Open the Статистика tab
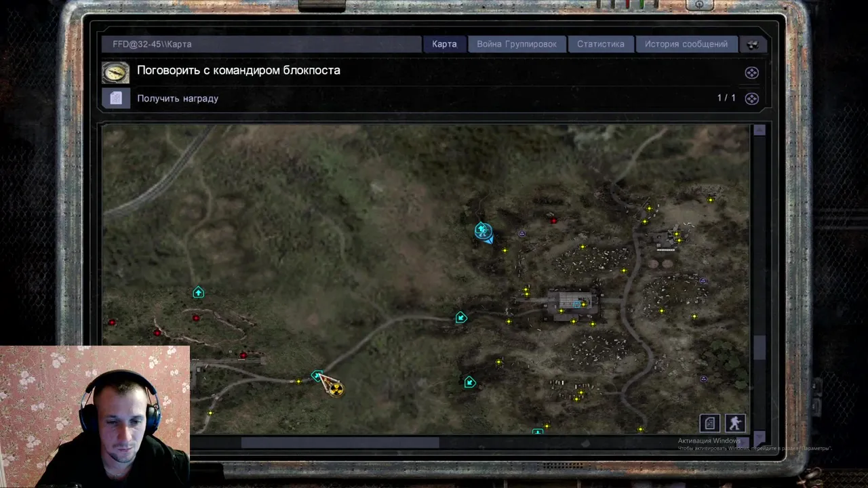Screen dimensions: 868x488 (601, 44)
